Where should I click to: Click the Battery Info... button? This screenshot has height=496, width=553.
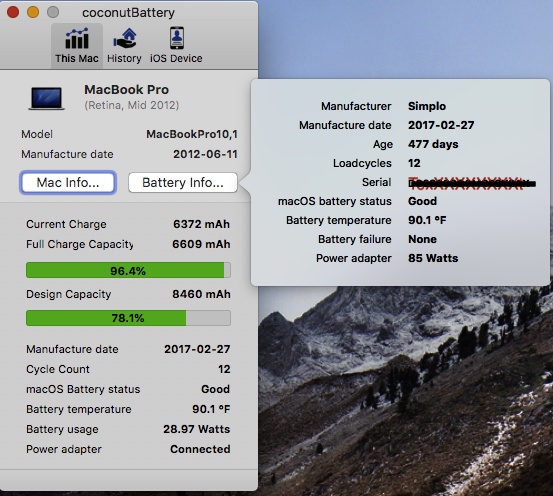(183, 182)
